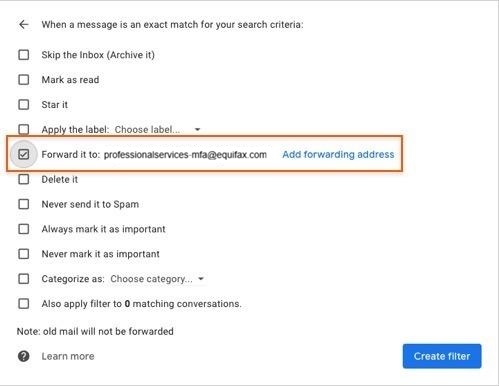This screenshot has width=499, height=386.
Task: Open the Learn more link
Action: click(x=68, y=356)
